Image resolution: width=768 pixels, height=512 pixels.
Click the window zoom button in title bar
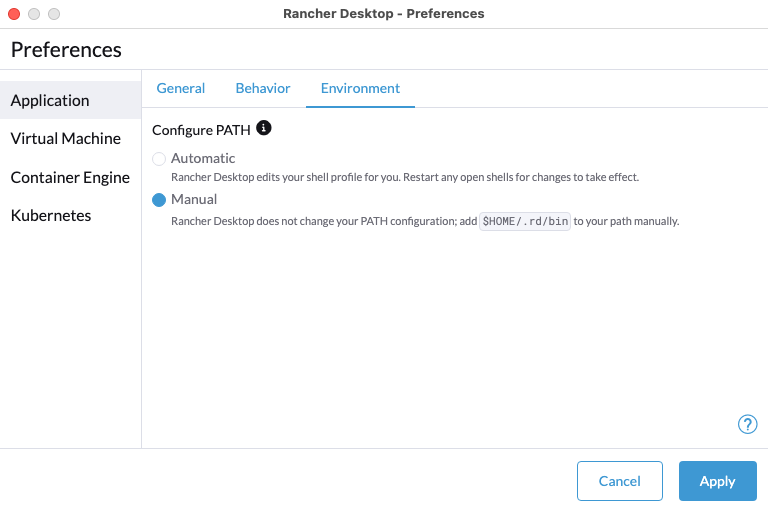[54, 14]
